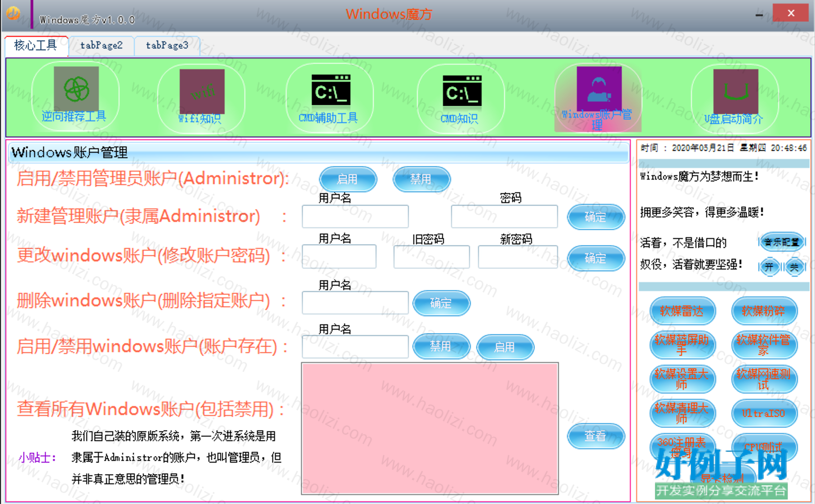
Task: Click 启用 for the Administrator account
Action: point(348,179)
